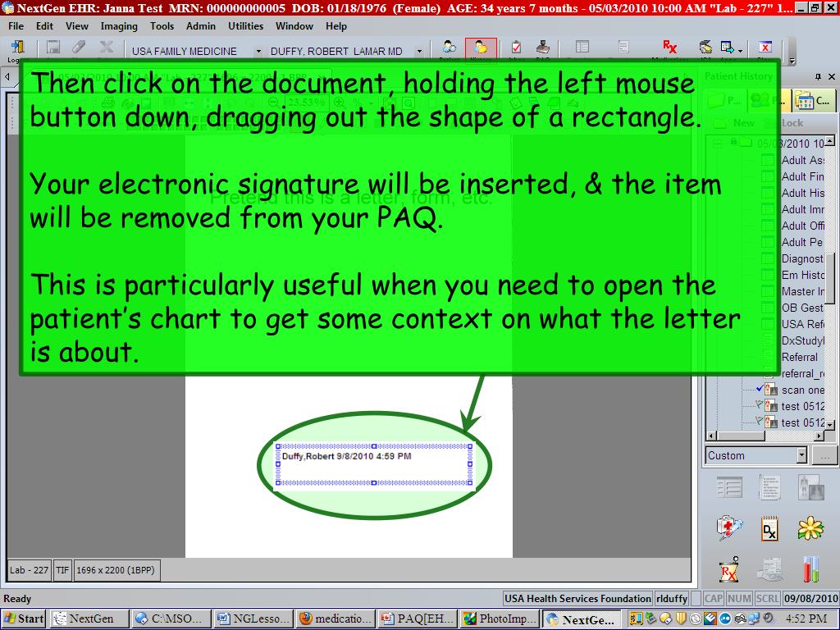Screen dimensions: 840x630
Task: Click the 'Lab - 227' status label
Action: tap(29, 570)
